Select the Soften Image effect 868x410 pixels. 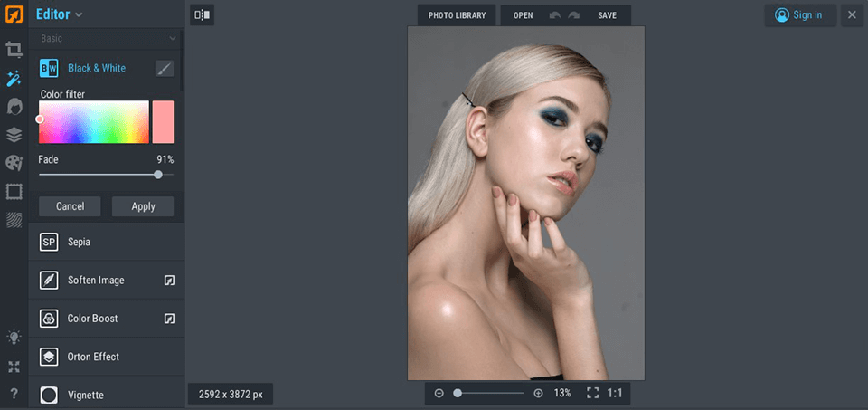click(107, 281)
